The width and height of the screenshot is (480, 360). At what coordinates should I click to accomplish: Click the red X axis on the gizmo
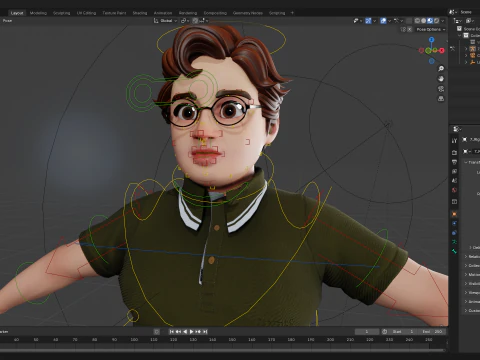pyautogui.click(x=442, y=51)
